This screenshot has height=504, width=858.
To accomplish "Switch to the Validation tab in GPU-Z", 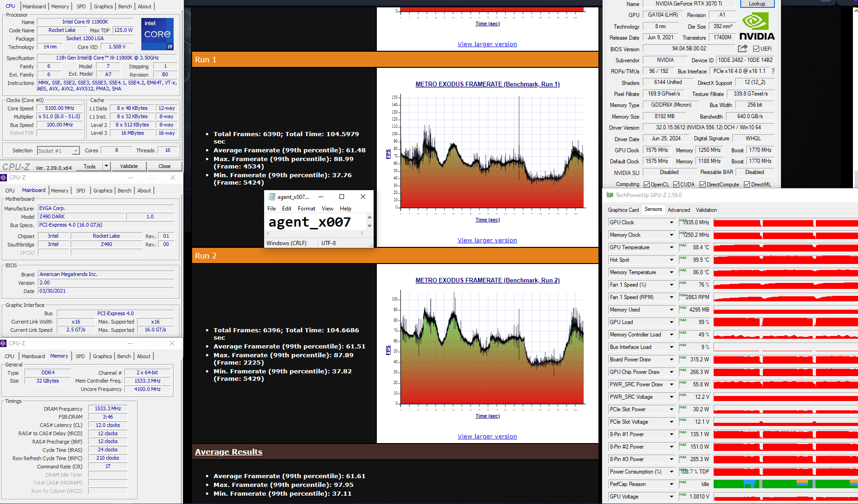I will coord(706,210).
